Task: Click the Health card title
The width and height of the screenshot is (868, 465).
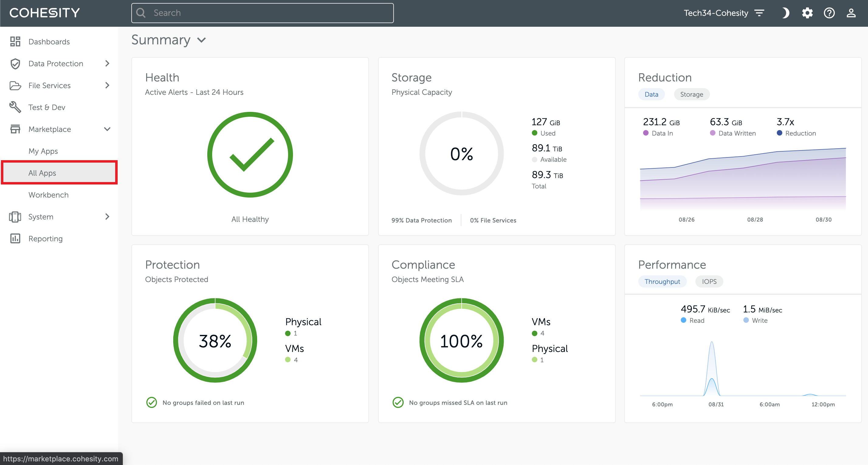Action: (x=162, y=77)
